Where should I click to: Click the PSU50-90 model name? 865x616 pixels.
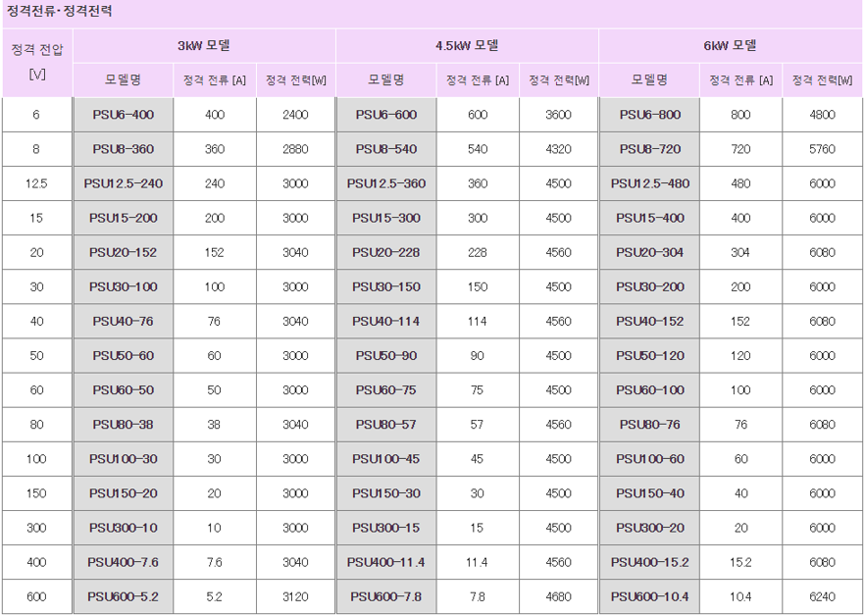point(386,355)
